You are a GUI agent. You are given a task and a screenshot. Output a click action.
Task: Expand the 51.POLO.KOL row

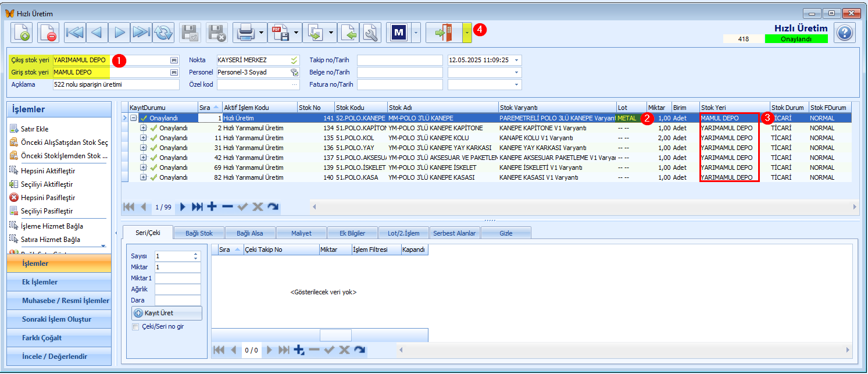coord(144,138)
